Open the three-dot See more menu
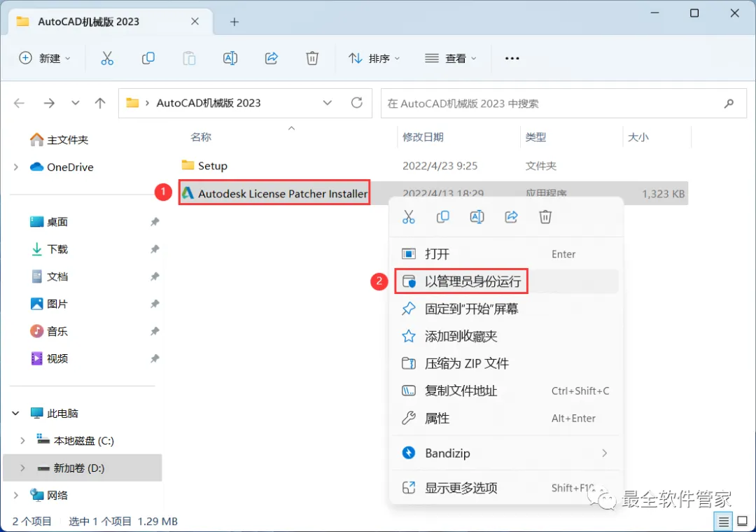Viewport: 756px width, 532px height. click(512, 58)
